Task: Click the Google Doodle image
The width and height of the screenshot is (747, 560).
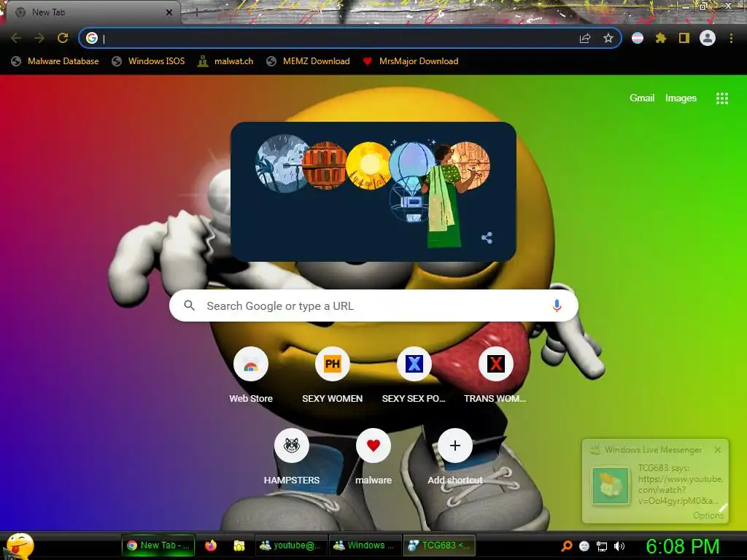Action: click(x=373, y=192)
